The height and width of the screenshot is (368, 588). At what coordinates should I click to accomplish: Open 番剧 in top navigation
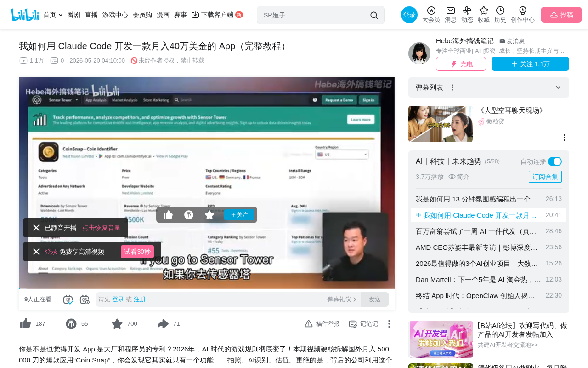74,15
